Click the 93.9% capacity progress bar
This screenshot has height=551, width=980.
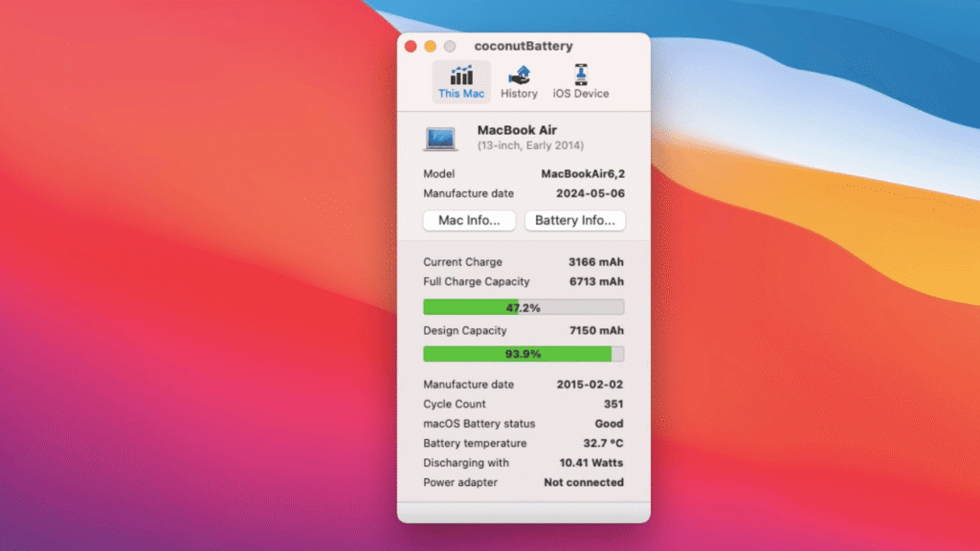click(x=523, y=354)
